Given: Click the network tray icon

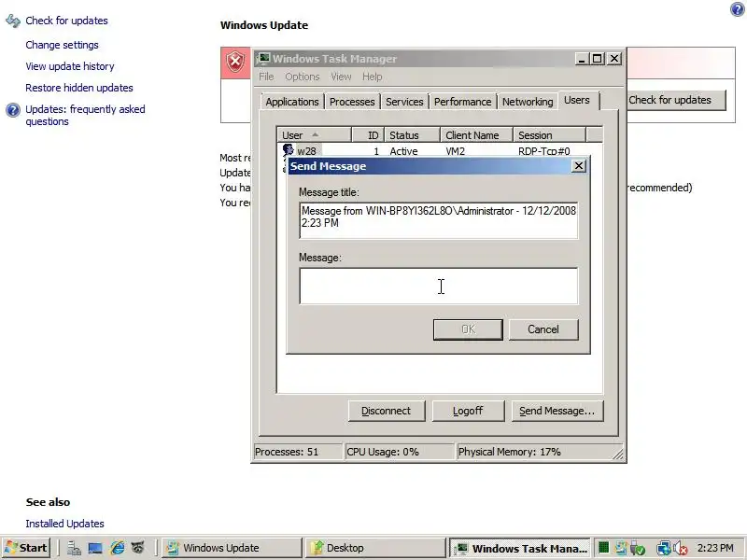Looking at the screenshot, I should coord(663,549).
